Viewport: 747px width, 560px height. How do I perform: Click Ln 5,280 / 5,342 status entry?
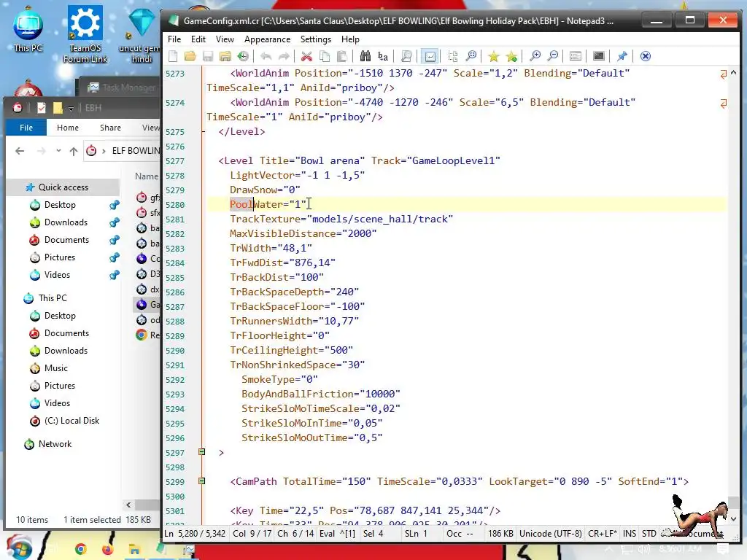pos(194,534)
